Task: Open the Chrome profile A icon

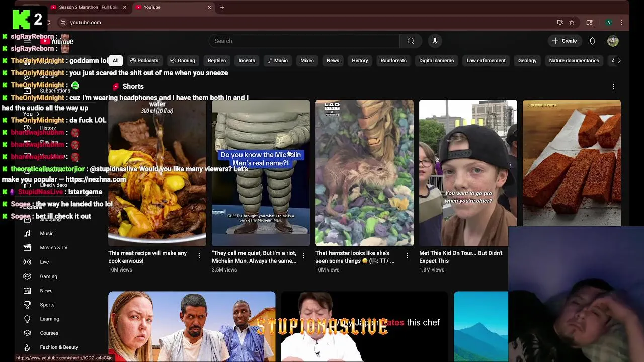Action: coord(608,22)
